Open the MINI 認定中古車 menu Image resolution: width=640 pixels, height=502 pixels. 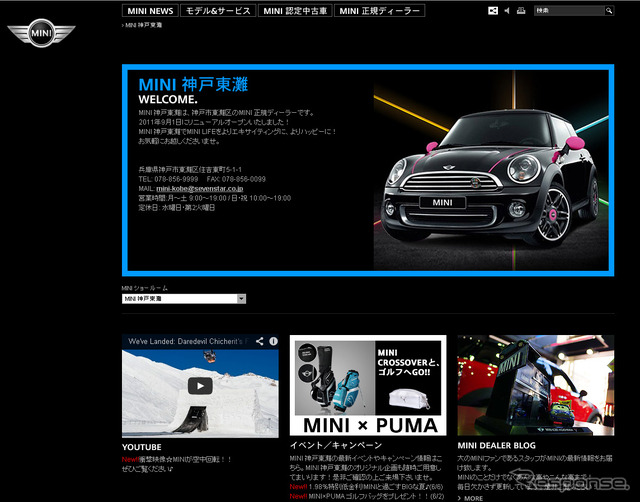295,11
